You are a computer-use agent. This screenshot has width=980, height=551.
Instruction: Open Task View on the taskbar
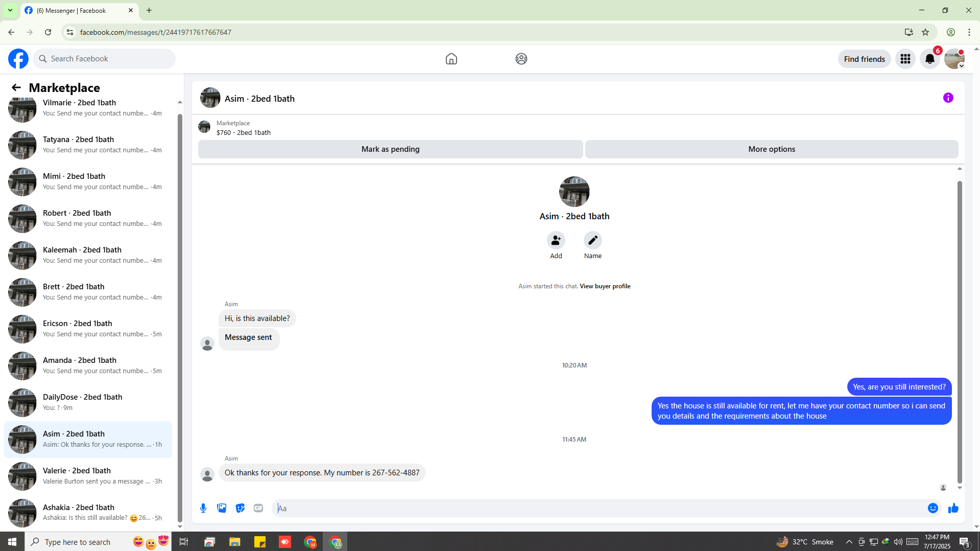pos(184,542)
